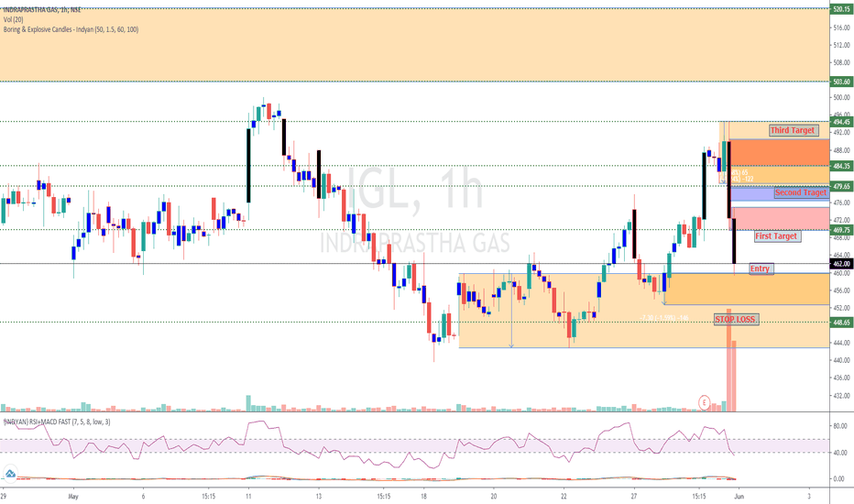Click the INDRAPRASTHA GAS, 1h, NSE title
Image resolution: width=854 pixels, height=504 pixels.
[42, 10]
